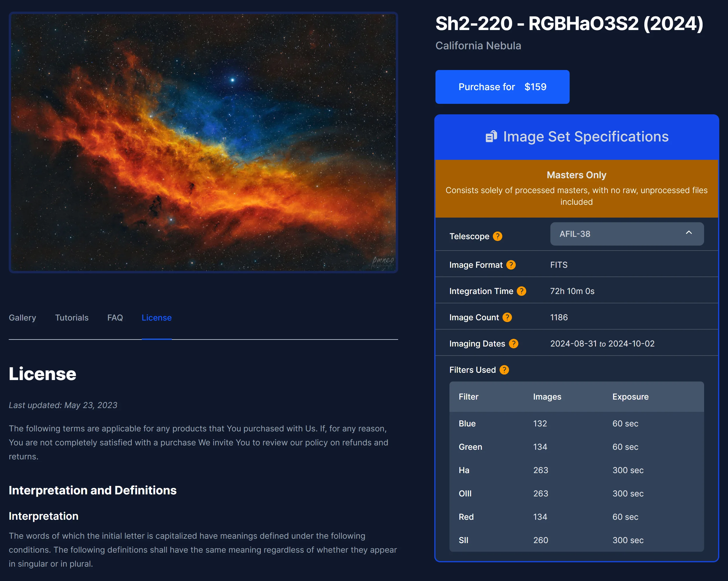Click the License tab
728x581 pixels.
pos(156,318)
